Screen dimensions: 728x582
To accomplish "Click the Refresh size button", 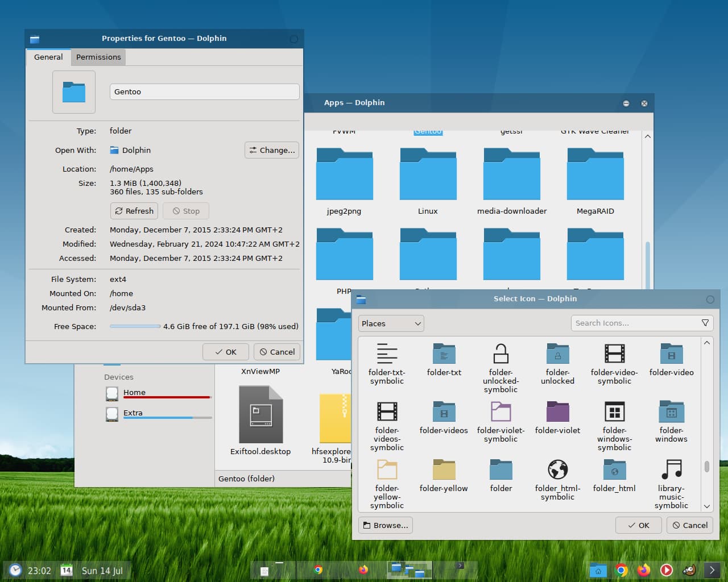I will (x=134, y=211).
